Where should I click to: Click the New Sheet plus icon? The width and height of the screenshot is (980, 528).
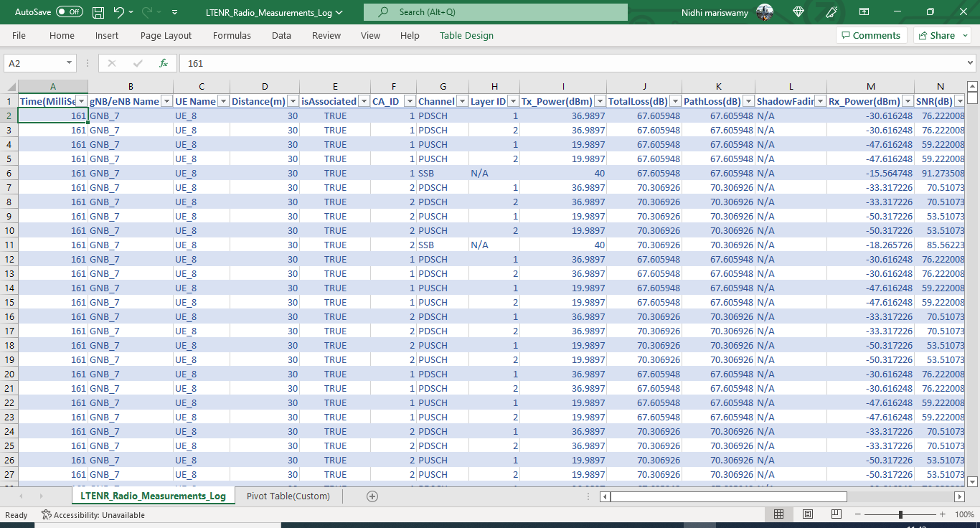(372, 496)
